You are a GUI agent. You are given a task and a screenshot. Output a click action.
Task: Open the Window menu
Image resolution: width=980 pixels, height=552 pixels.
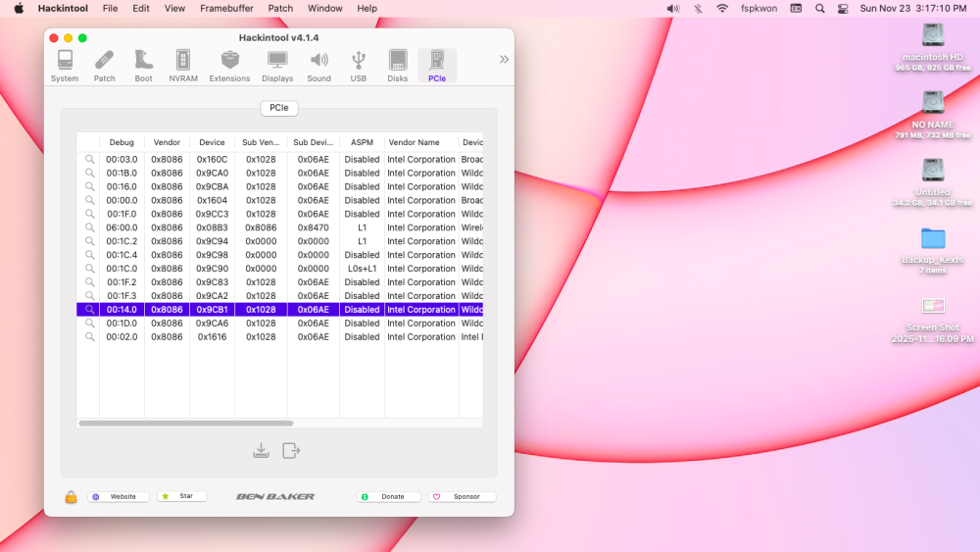point(325,9)
